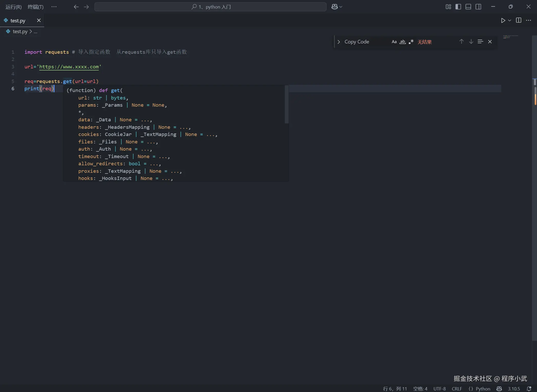The image size is (537, 392).
Task: Toggle the primary side bar
Action: [458, 7]
